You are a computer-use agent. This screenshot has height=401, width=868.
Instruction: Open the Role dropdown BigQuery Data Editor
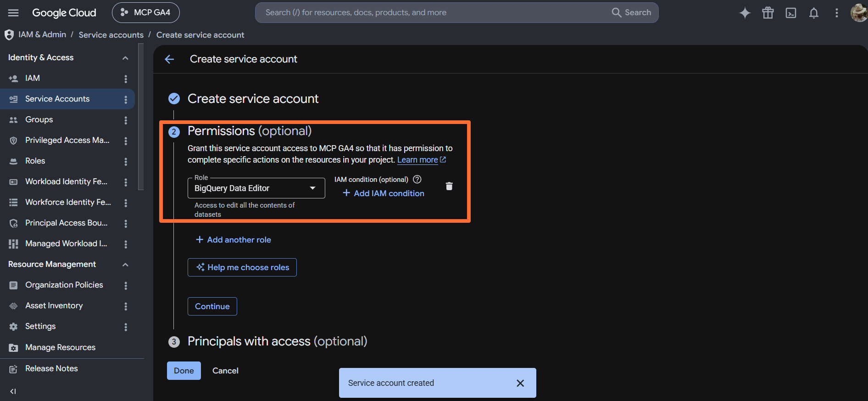point(256,188)
